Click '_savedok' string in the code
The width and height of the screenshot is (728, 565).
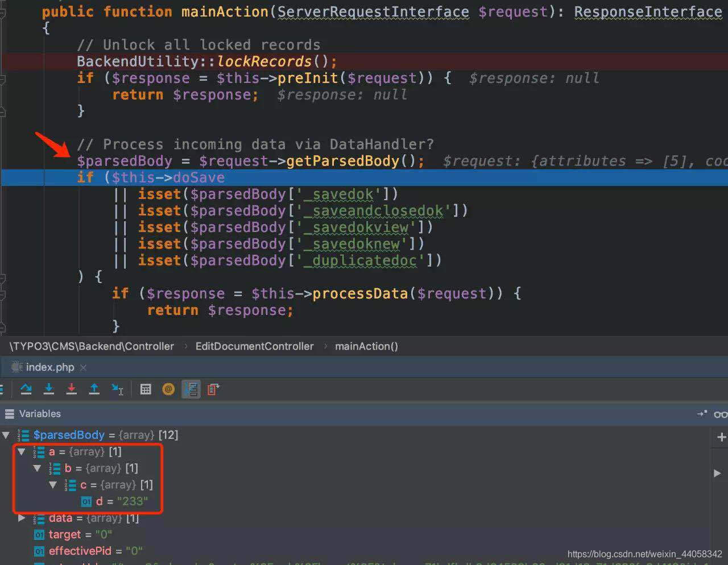(338, 194)
